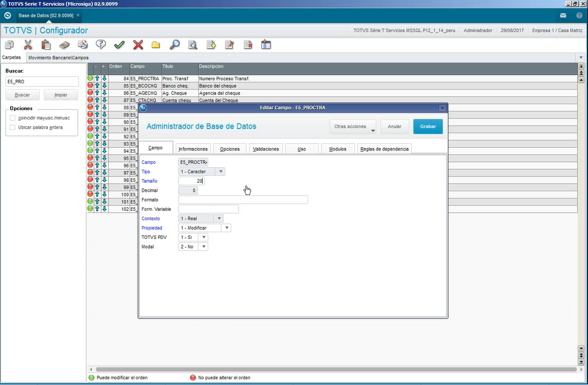Select the Banco del cheque description cell

387,86
